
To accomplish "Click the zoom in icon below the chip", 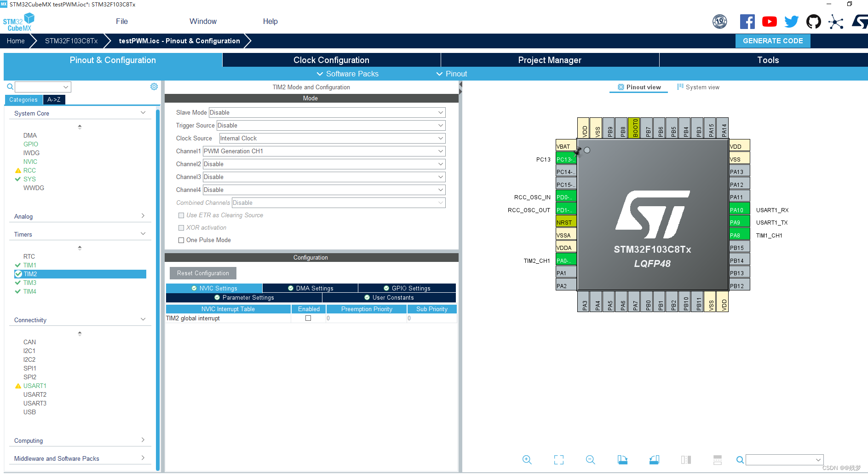I will point(527,459).
